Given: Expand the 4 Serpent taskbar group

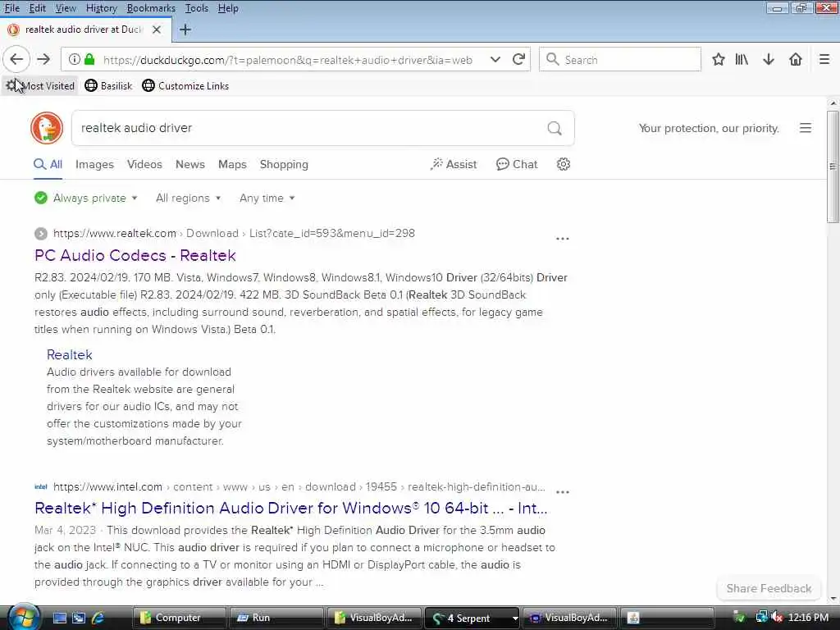Looking at the screenshot, I should 515,619.
